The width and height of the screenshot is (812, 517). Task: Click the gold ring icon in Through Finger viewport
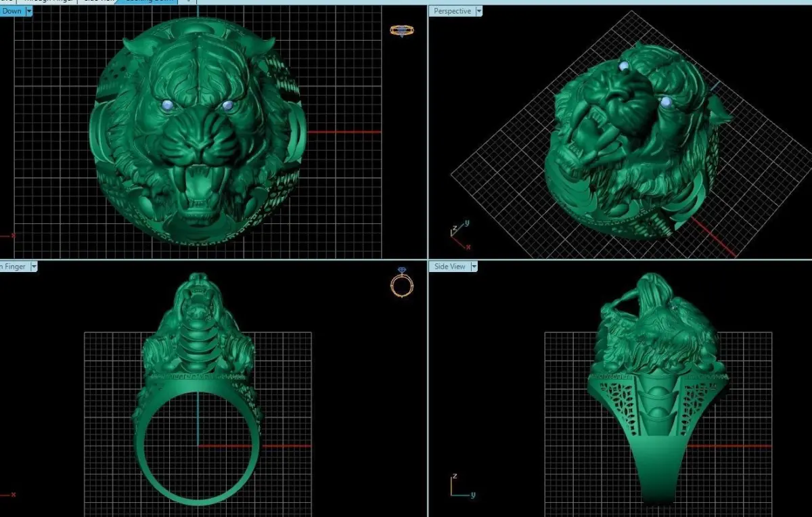[401, 283]
